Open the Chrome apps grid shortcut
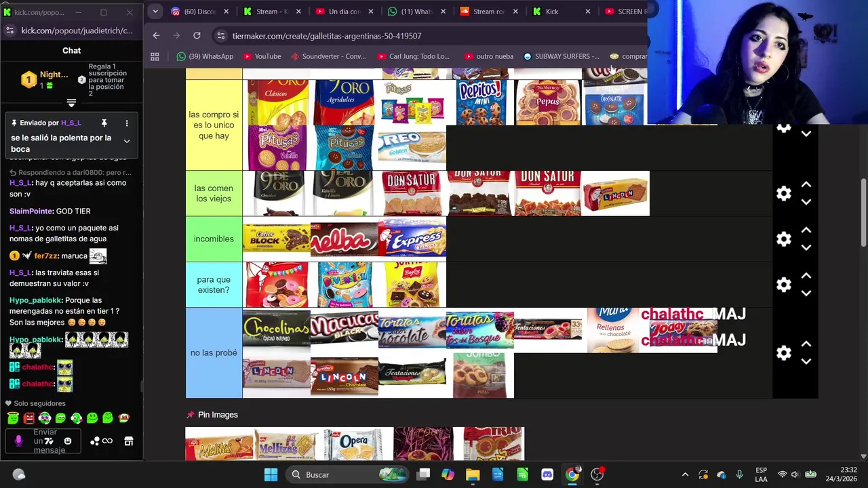Screen dimensions: 868x488 [155, 56]
